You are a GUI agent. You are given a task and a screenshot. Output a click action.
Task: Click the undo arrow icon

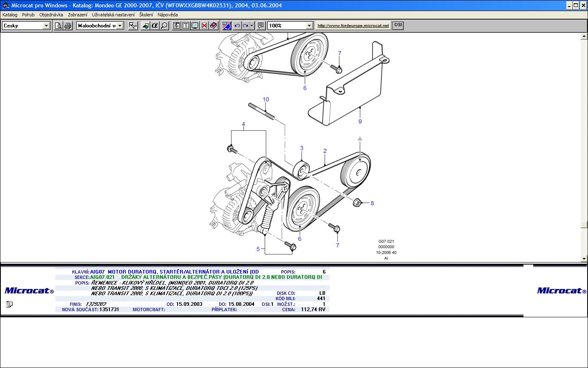[x=237, y=26]
